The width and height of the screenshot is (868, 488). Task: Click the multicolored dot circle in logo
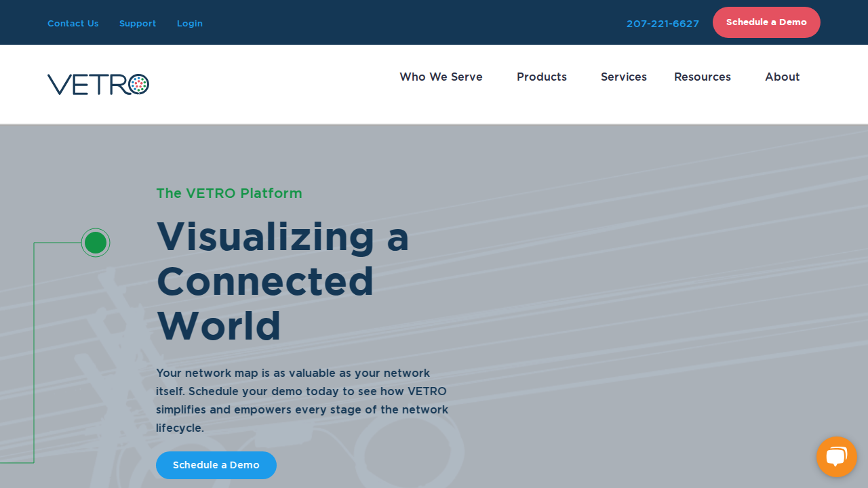(x=138, y=84)
